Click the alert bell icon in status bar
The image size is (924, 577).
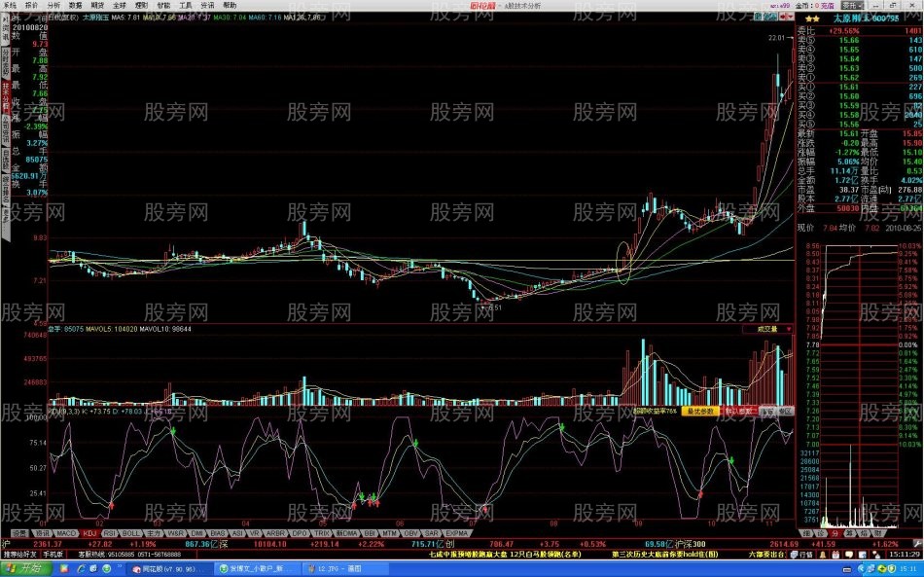(822, 555)
